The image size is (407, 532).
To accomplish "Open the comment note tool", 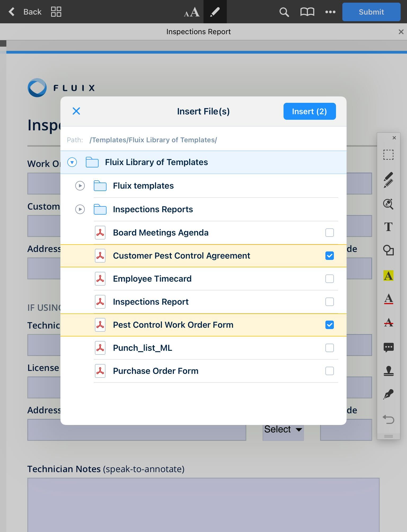I will click(x=388, y=347).
